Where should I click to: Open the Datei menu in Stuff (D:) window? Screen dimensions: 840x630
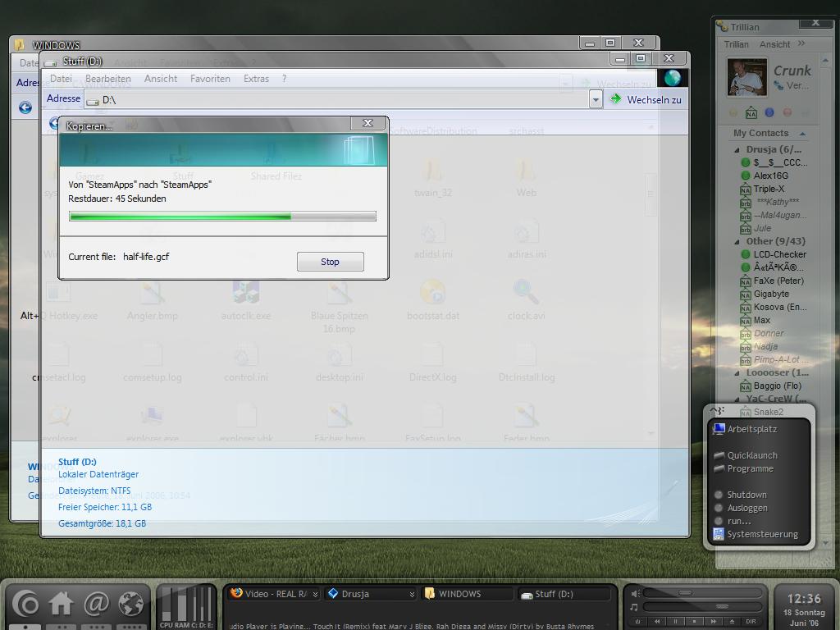click(x=61, y=79)
